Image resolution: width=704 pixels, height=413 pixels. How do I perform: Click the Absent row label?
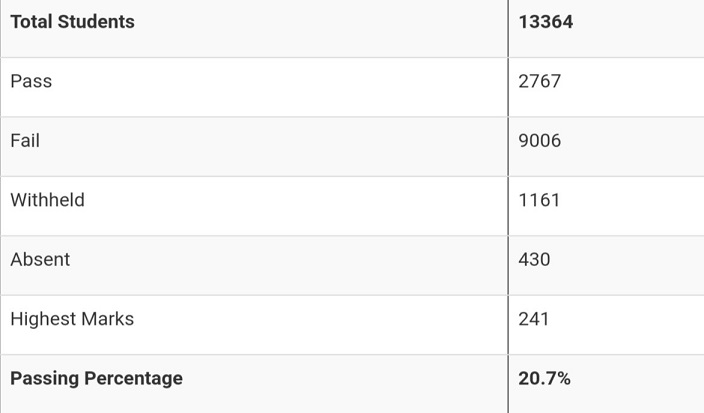[40, 259]
